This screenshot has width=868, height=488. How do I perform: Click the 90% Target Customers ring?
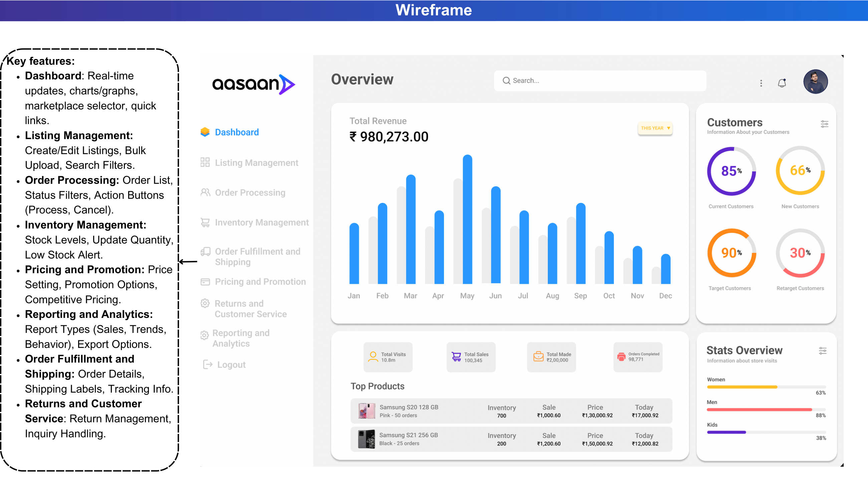(x=731, y=253)
